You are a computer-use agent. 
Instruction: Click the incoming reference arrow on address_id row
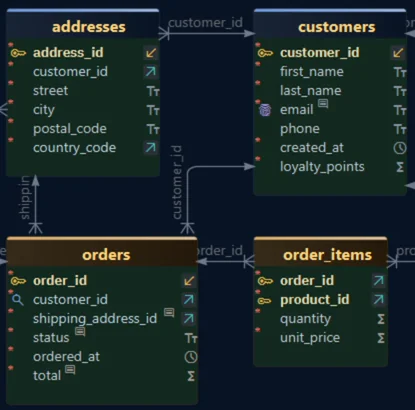(151, 53)
